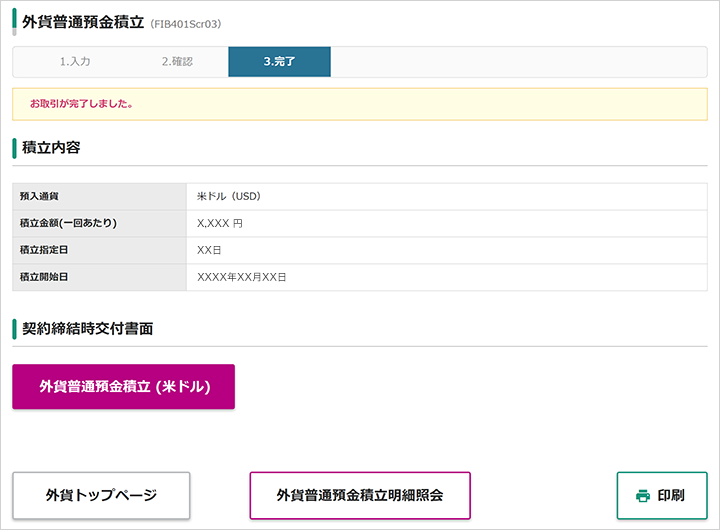
Task: Select the 3.完了 step tab
Action: click(x=279, y=62)
